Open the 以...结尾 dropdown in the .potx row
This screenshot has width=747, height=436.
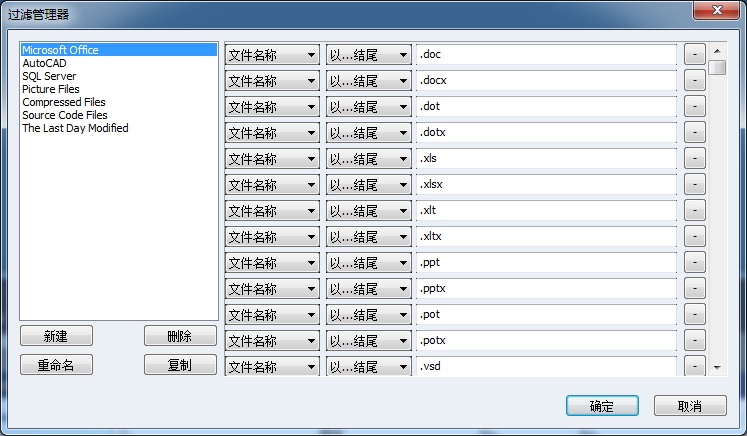[x=369, y=341]
